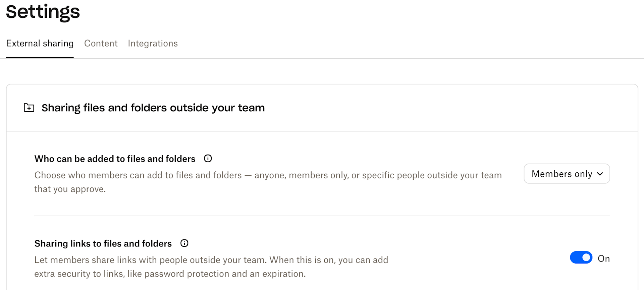
Task: Click the 'Who can be added to files and folders' label
Action: [115, 159]
